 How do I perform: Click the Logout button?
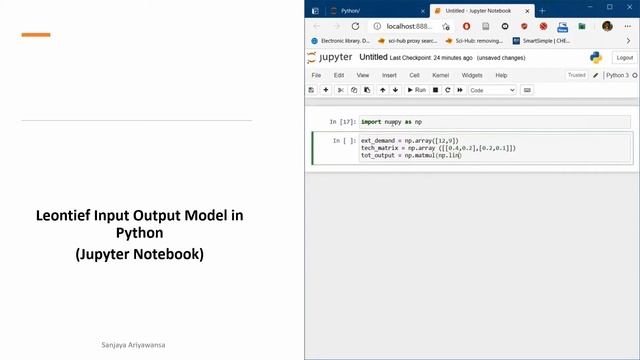(624, 58)
